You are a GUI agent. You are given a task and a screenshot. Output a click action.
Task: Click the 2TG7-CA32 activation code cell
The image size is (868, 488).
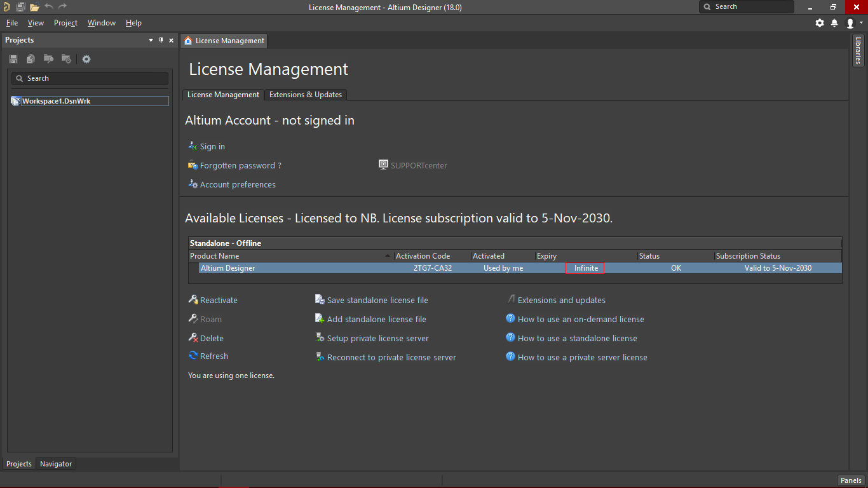433,268
